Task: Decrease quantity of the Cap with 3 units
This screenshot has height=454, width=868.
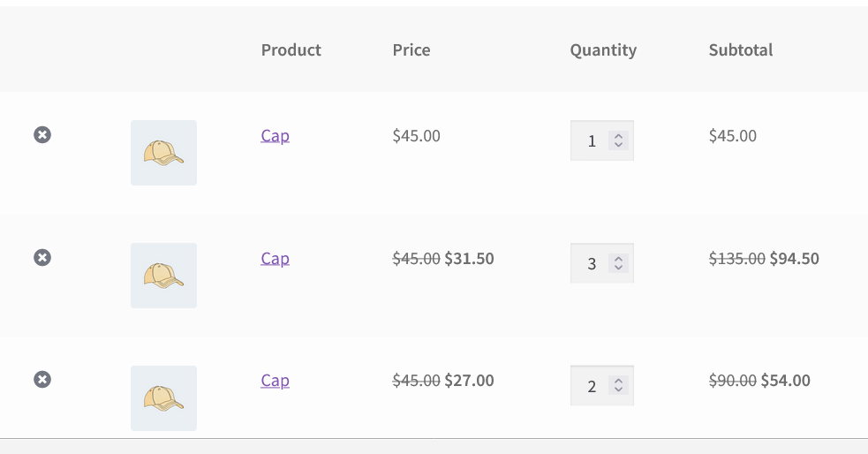Action: tap(618, 268)
